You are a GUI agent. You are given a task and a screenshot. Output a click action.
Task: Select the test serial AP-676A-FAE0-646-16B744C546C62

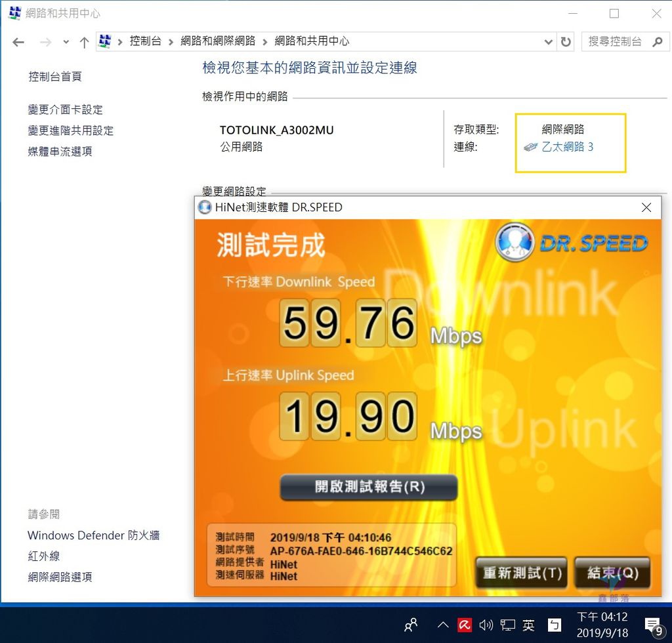point(362,551)
